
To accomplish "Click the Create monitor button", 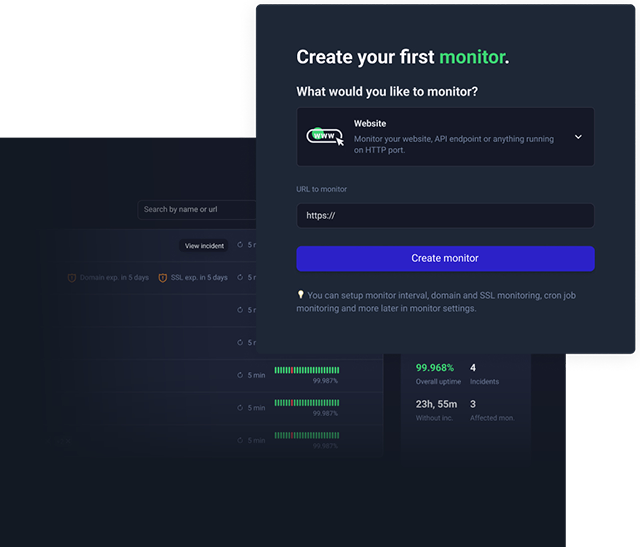I will [445, 258].
